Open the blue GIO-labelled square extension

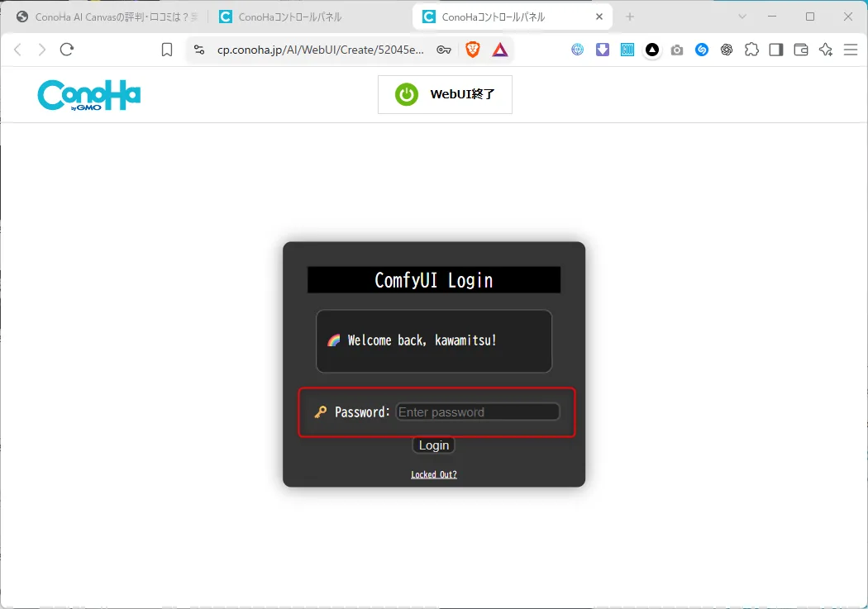[x=627, y=50]
